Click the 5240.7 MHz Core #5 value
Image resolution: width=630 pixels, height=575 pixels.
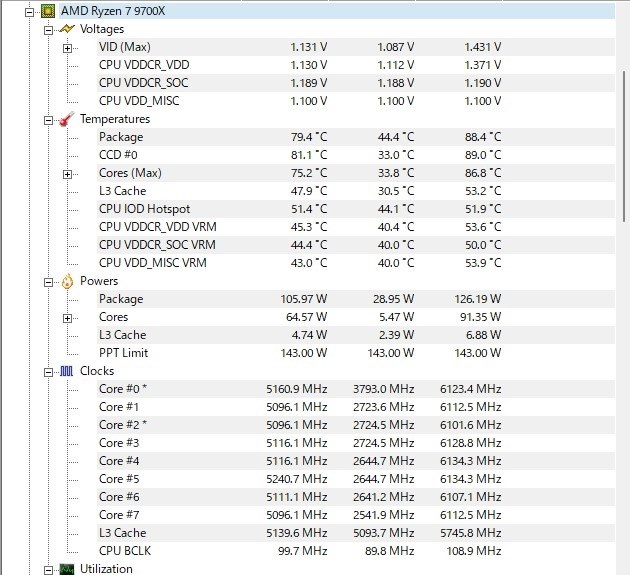297,479
